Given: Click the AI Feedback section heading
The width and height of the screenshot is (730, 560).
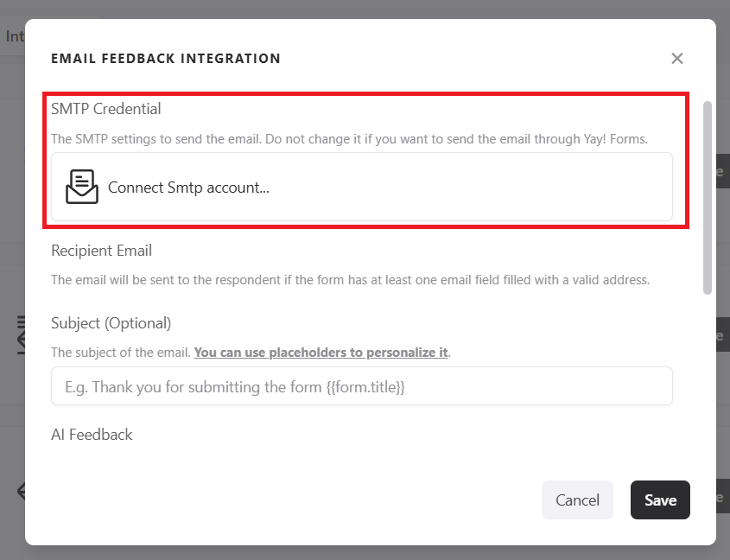Looking at the screenshot, I should point(92,435).
